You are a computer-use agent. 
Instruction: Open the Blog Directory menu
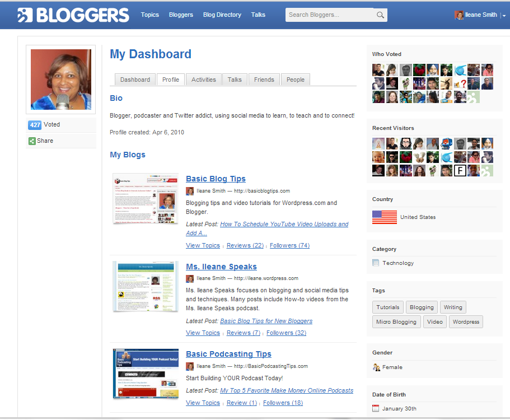[x=222, y=15]
